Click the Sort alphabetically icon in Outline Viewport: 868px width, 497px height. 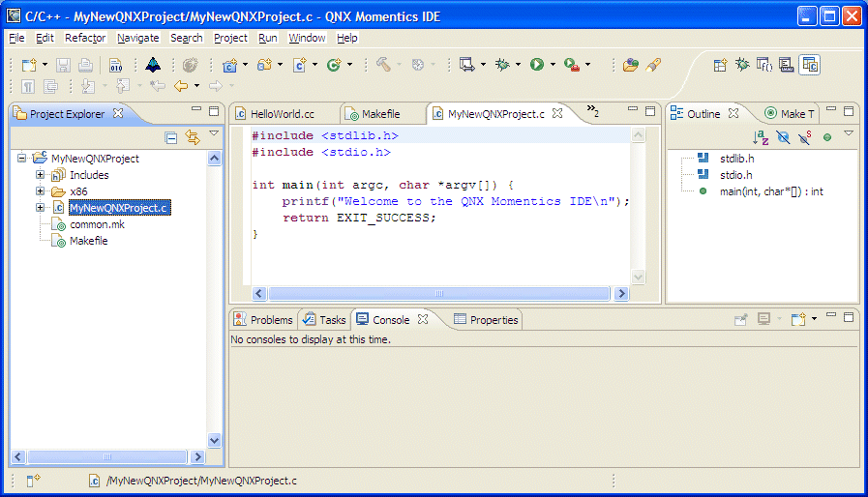pos(761,137)
